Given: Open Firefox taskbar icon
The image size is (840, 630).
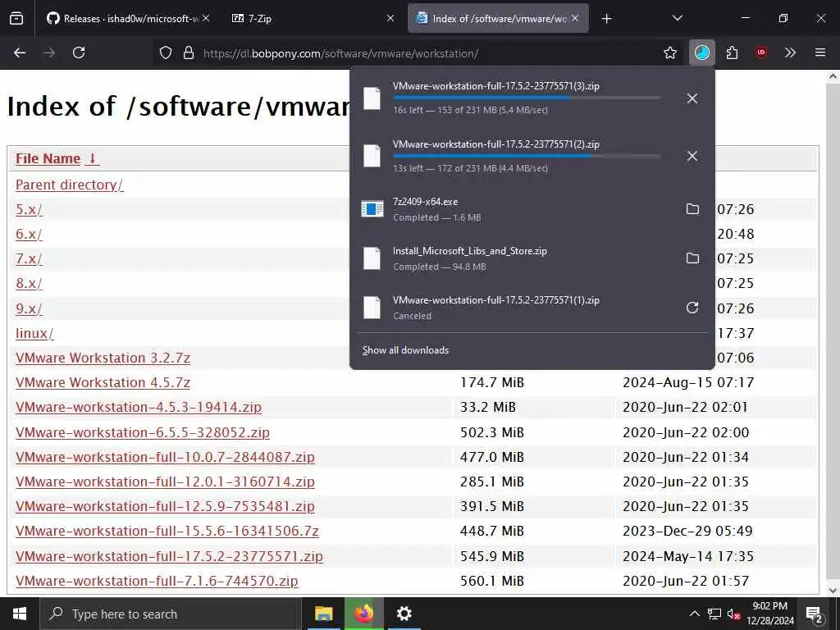Looking at the screenshot, I should tap(363, 614).
